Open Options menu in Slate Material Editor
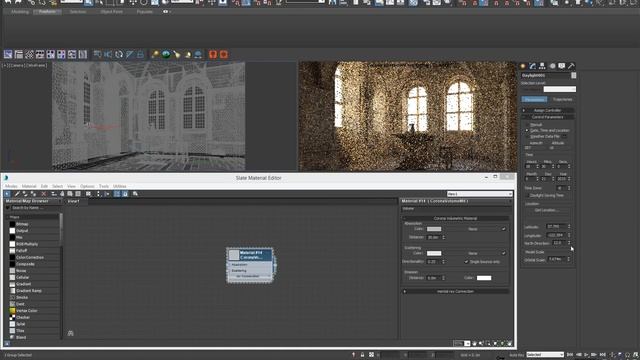The height and width of the screenshot is (360, 640). 87,186
